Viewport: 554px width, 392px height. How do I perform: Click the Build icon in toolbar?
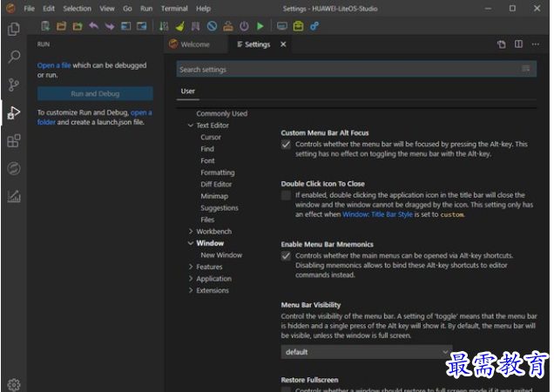click(195, 26)
